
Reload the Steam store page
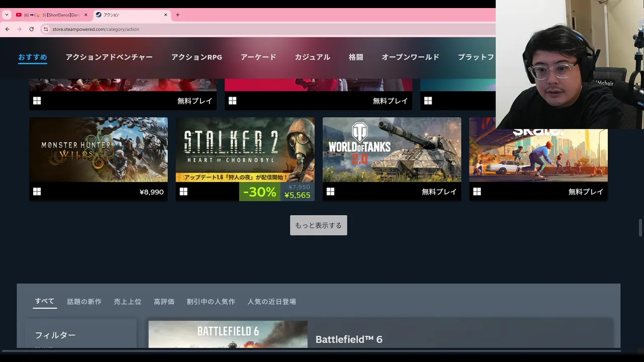tap(31, 29)
